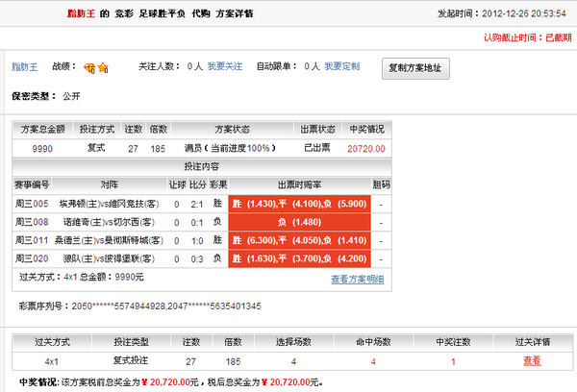Click the gold star icon beside 战绩

102,67
